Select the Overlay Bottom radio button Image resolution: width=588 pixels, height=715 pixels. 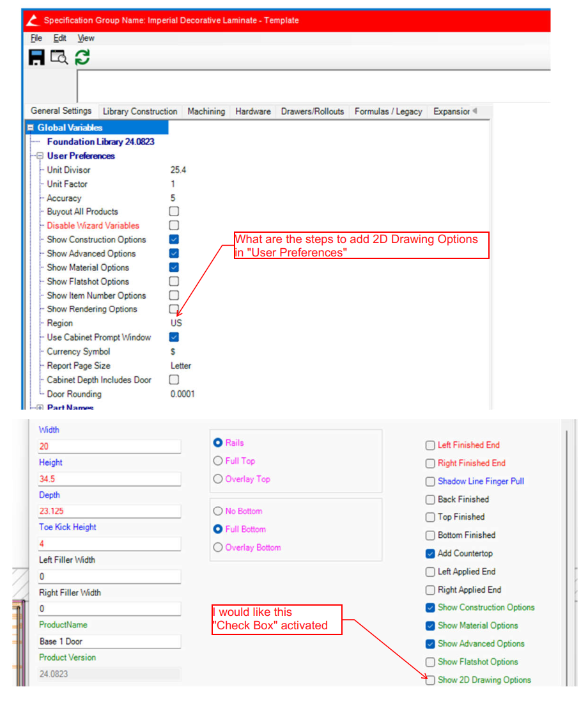point(218,547)
